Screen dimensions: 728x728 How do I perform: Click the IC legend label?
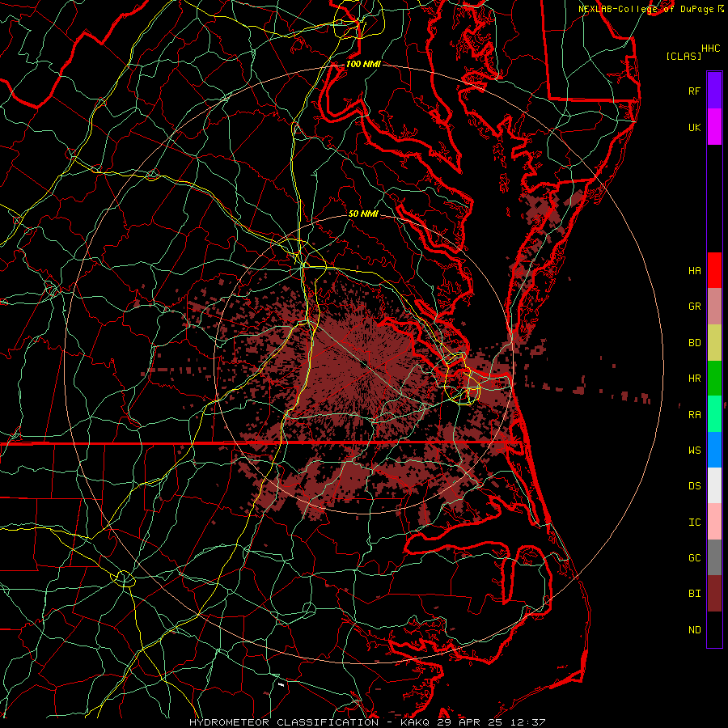click(694, 523)
